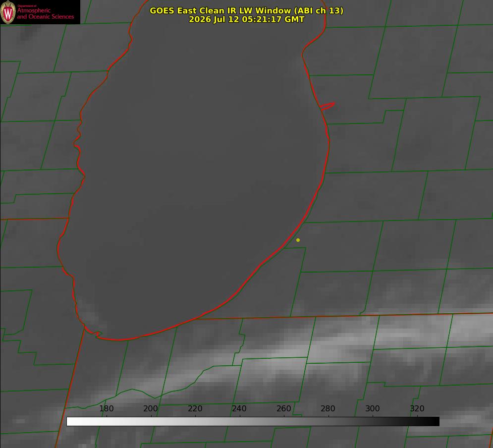This screenshot has width=493, height=448.
Task: Click the University of Wisconsin crest logo
Action: coord(8,12)
